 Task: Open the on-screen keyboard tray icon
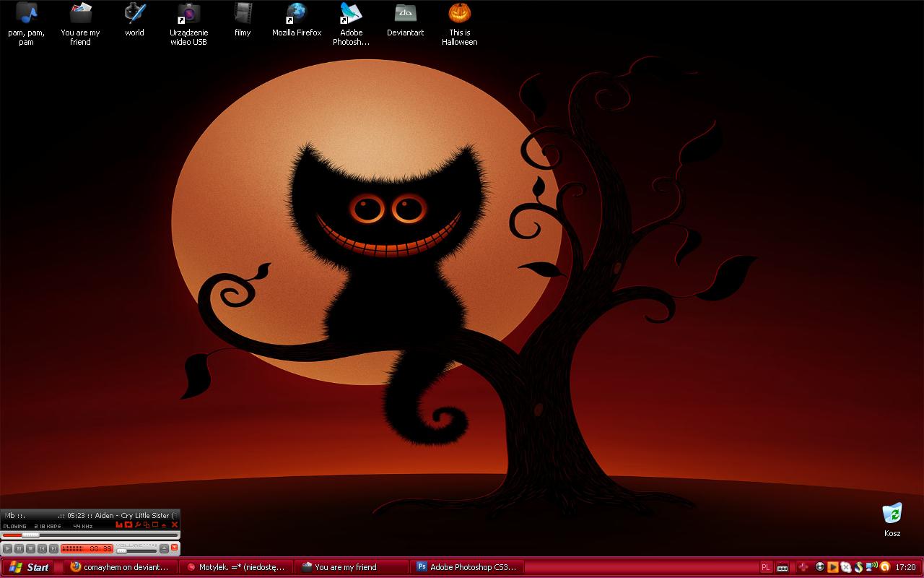point(783,568)
